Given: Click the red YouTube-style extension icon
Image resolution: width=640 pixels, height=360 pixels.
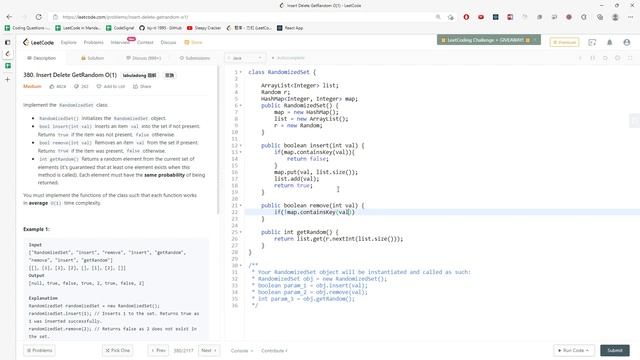Looking at the screenshot, I should pos(481,17).
